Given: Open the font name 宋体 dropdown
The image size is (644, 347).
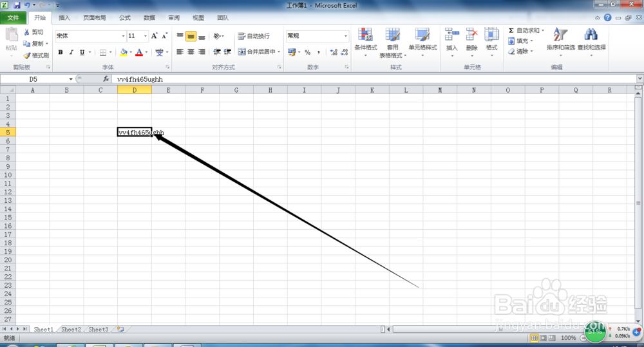Looking at the screenshot, I should click(x=123, y=36).
